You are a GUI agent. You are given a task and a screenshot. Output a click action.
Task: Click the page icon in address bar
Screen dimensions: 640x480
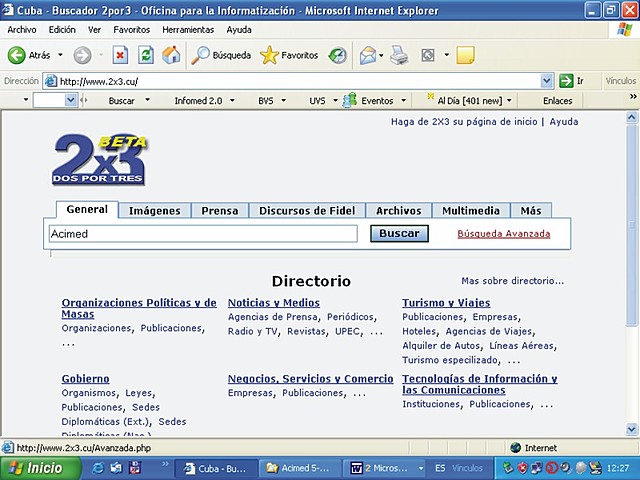coord(51,81)
